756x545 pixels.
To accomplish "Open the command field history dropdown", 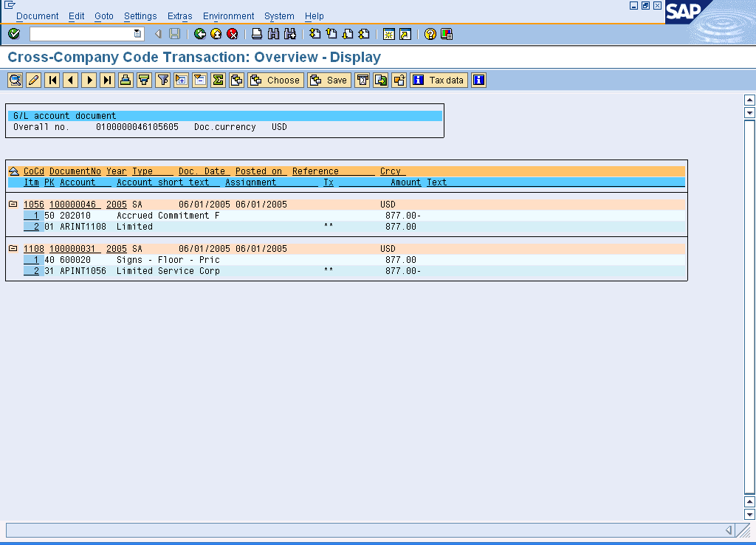I will click(x=137, y=34).
